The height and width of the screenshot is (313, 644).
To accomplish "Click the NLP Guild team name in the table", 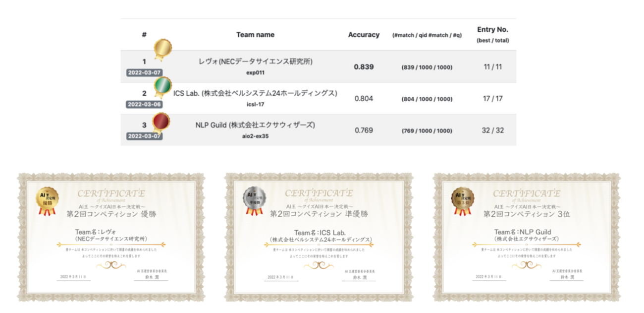I will pos(255,125).
